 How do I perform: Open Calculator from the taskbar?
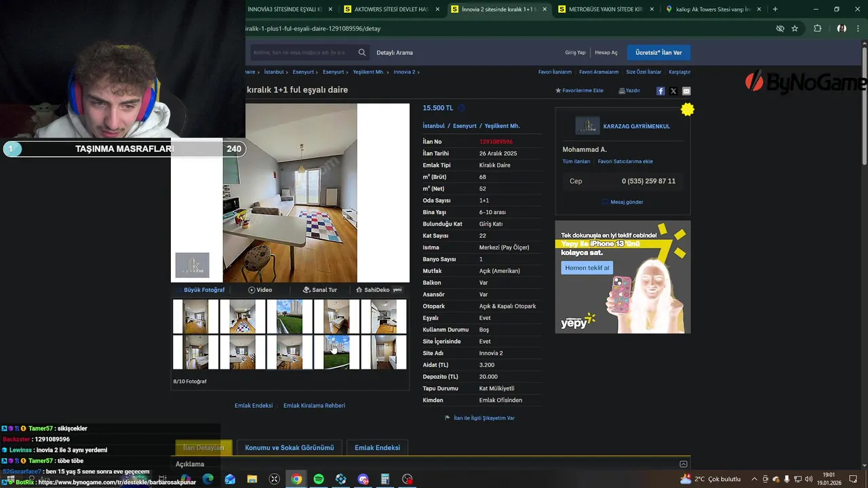tap(384, 479)
